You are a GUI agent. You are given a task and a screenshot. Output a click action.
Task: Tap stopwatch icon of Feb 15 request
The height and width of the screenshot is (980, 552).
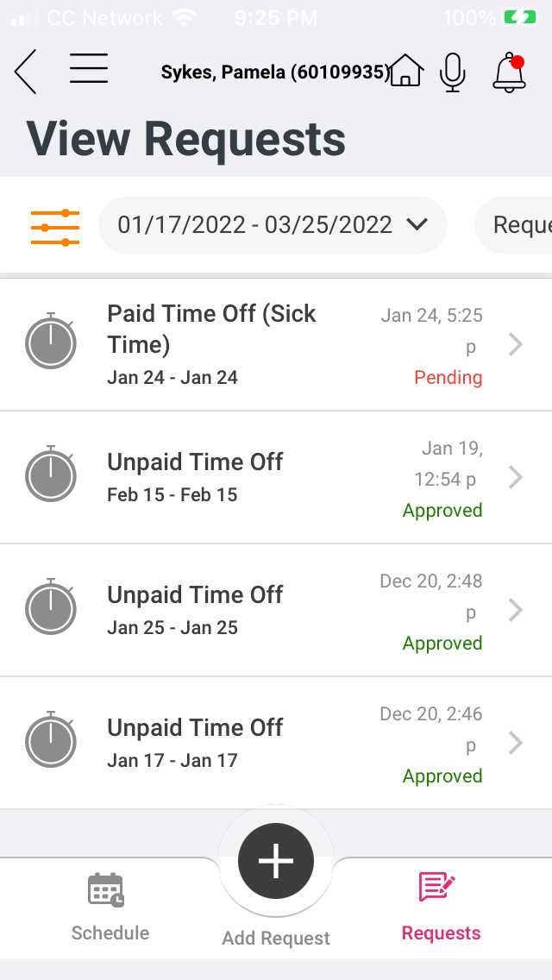click(51, 476)
